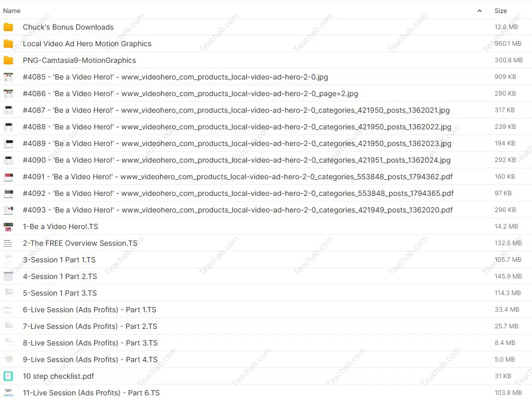Click thumbnail of the #4085 jpg file
532x399 pixels.
8,77
